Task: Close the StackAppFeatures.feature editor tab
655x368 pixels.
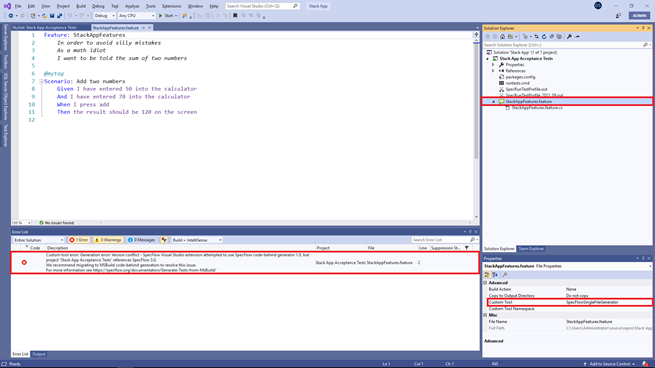Action: (150, 28)
